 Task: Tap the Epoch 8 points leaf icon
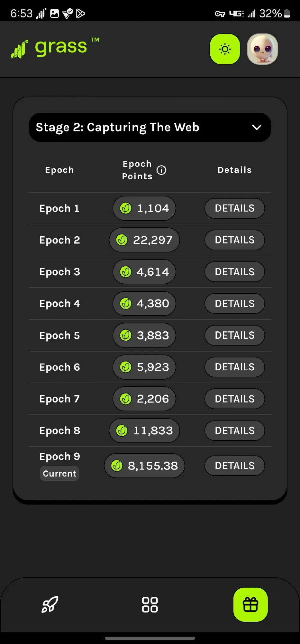pyautogui.click(x=122, y=431)
